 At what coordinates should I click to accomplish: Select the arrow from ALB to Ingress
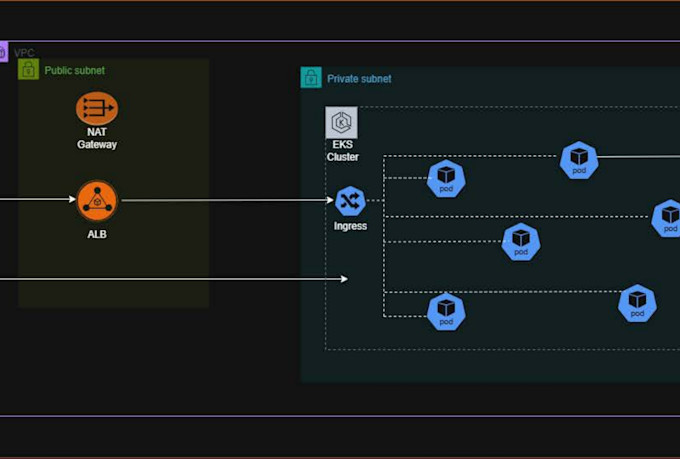point(227,200)
